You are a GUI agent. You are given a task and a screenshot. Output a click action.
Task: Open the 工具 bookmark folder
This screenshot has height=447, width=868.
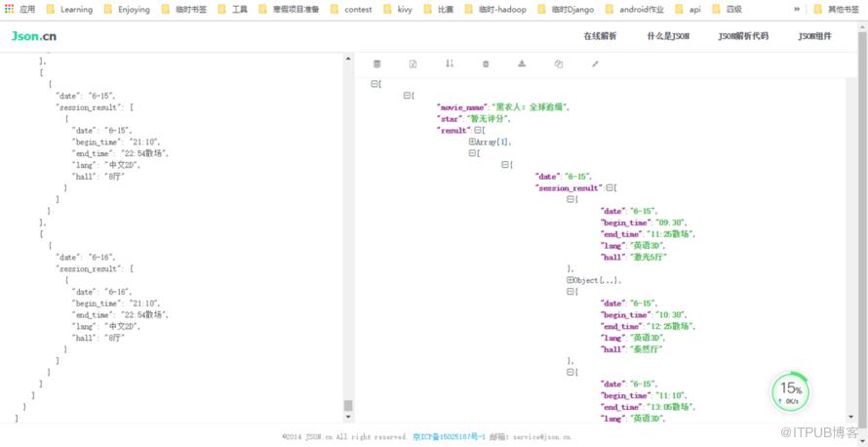(233, 10)
